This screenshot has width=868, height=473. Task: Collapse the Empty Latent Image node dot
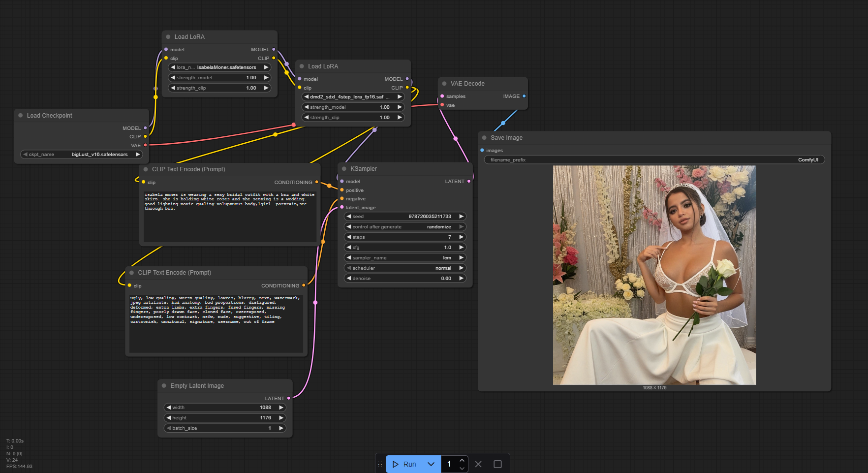pos(164,386)
